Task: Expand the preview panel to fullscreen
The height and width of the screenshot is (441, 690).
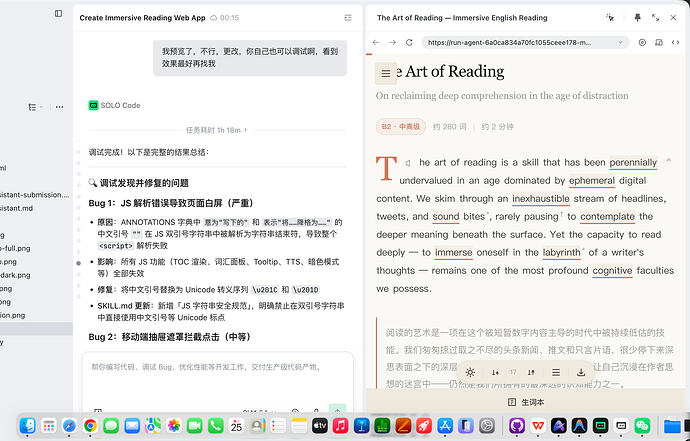Action: tap(655, 18)
